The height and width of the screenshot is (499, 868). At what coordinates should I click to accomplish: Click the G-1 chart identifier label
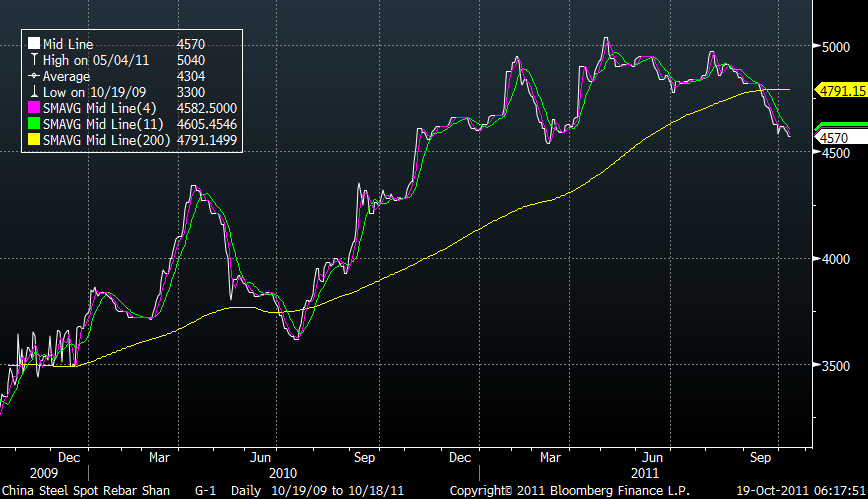tap(206, 490)
